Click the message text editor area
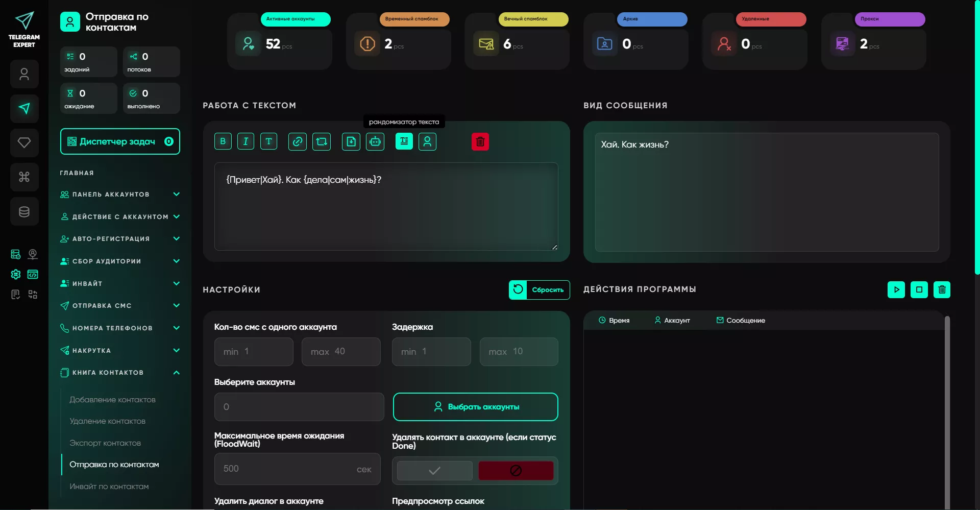Screen dimensions: 980x510 tap(386, 206)
